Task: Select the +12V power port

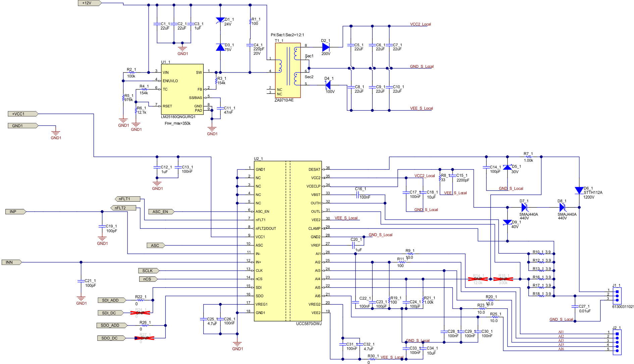Action: 89,3
